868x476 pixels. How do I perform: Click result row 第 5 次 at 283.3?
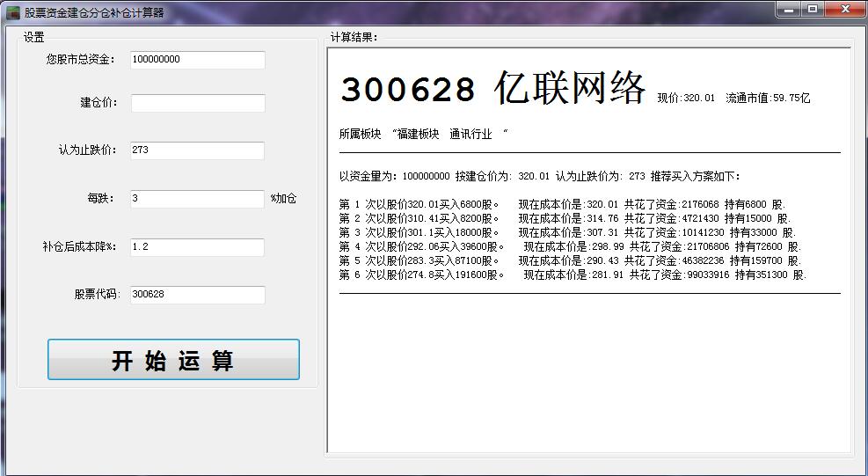click(571, 260)
